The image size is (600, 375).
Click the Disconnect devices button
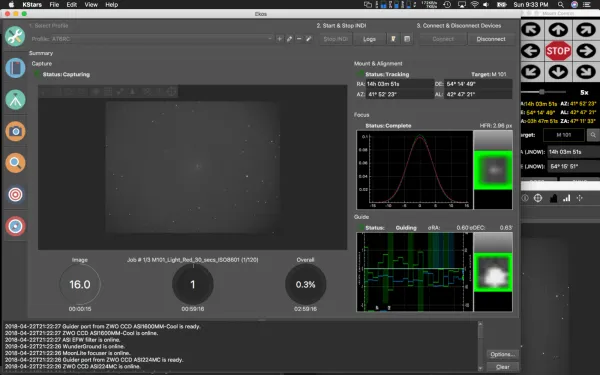[x=491, y=39]
